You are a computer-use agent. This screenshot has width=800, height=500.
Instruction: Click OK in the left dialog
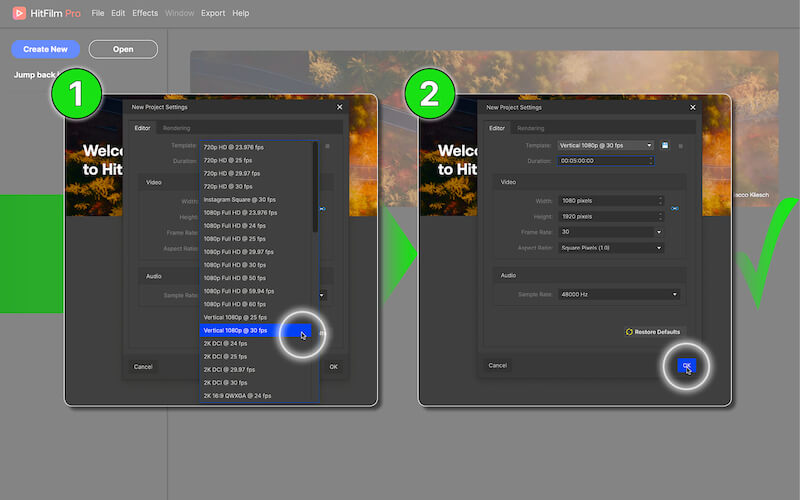point(333,366)
